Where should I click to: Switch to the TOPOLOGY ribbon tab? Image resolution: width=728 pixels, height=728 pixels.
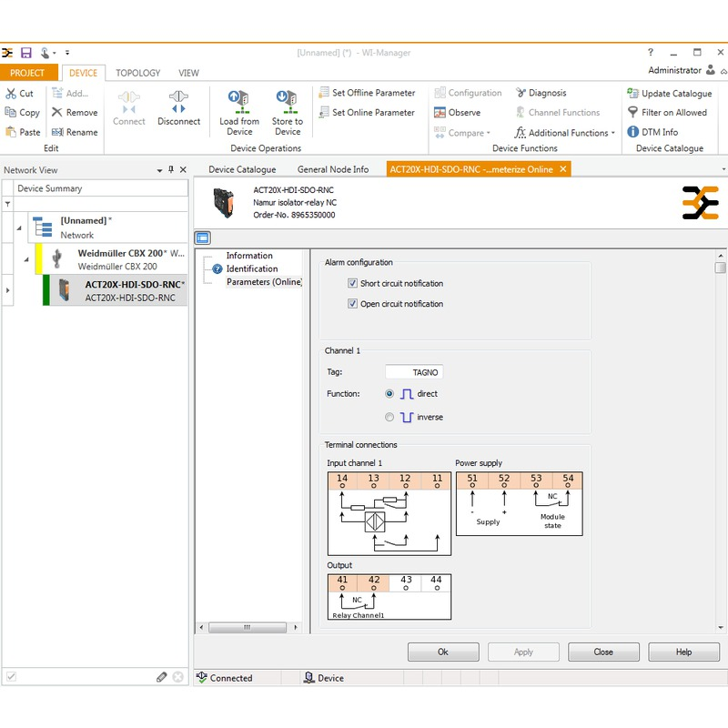click(x=138, y=73)
